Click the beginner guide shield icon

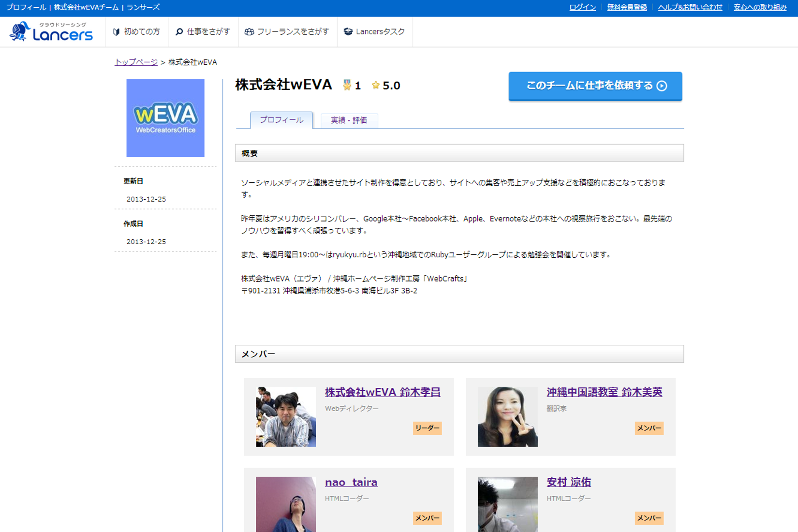[x=116, y=32]
